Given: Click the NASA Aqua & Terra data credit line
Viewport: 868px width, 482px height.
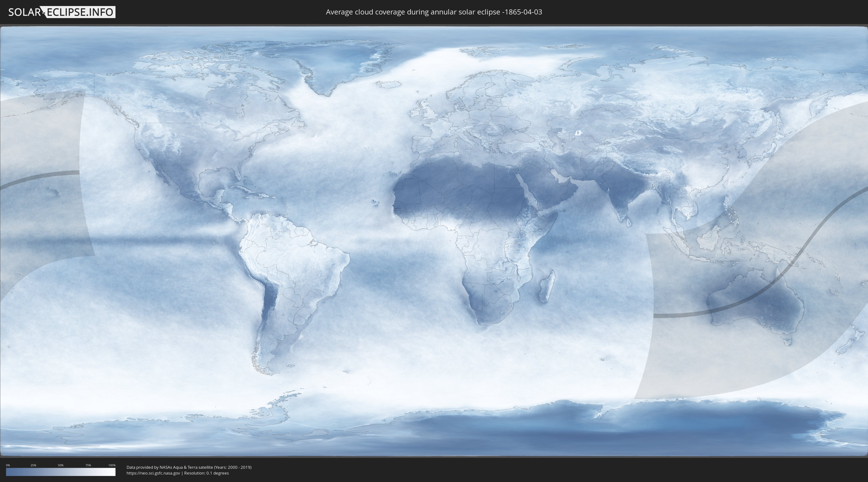Looking at the screenshot, I should coord(189,467).
